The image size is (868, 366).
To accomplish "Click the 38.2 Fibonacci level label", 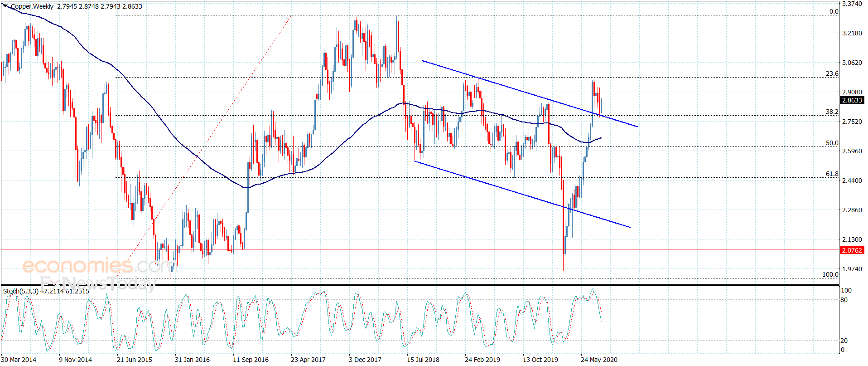I will point(832,112).
